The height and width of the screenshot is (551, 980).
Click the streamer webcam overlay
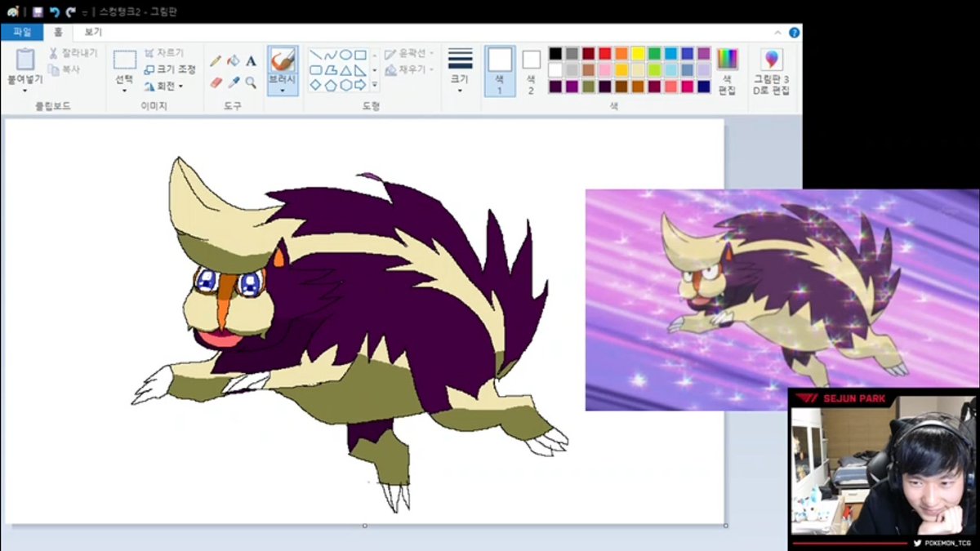pyautogui.click(x=884, y=469)
